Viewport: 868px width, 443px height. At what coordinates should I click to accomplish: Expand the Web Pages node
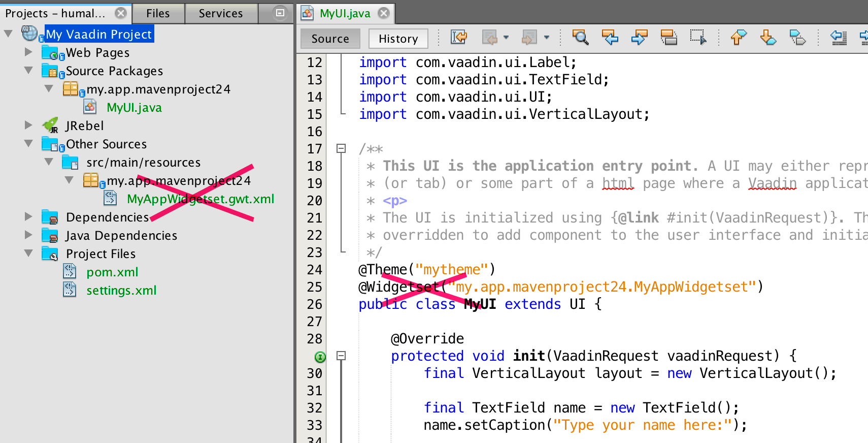click(28, 52)
